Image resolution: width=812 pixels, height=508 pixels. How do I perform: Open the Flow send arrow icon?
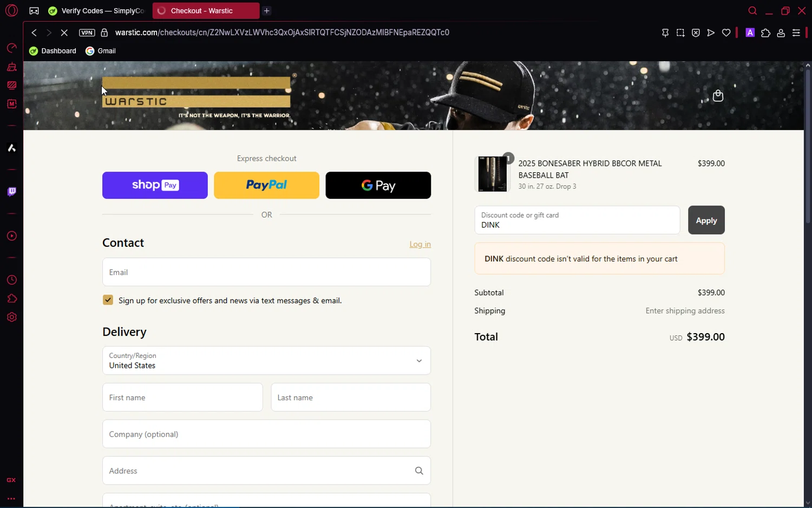[x=711, y=33]
